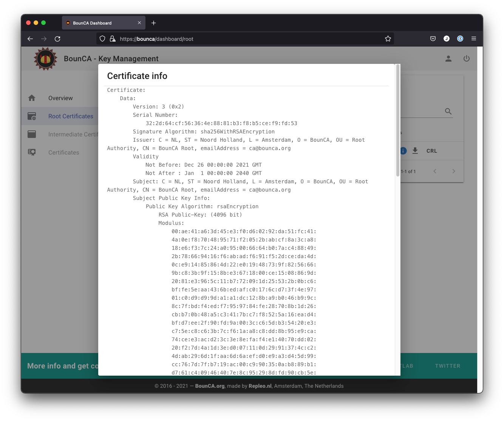Bookmark the page with the star icon
This screenshot has width=504, height=421.
[388, 39]
